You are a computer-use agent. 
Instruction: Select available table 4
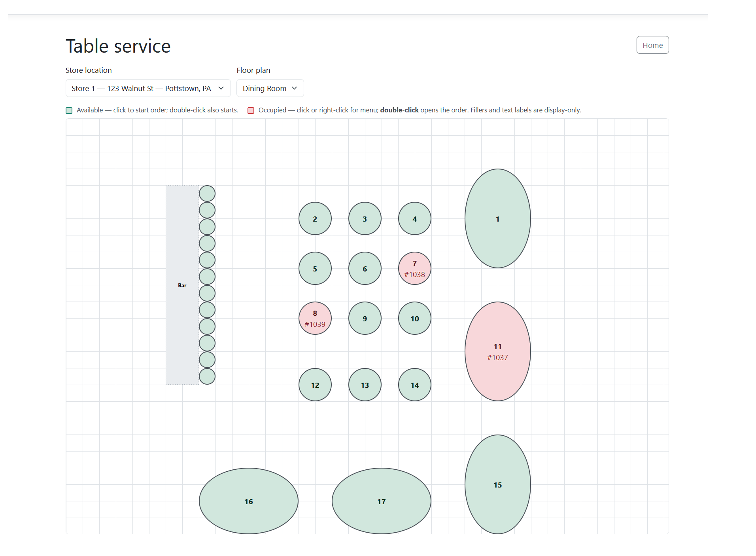[x=414, y=218]
